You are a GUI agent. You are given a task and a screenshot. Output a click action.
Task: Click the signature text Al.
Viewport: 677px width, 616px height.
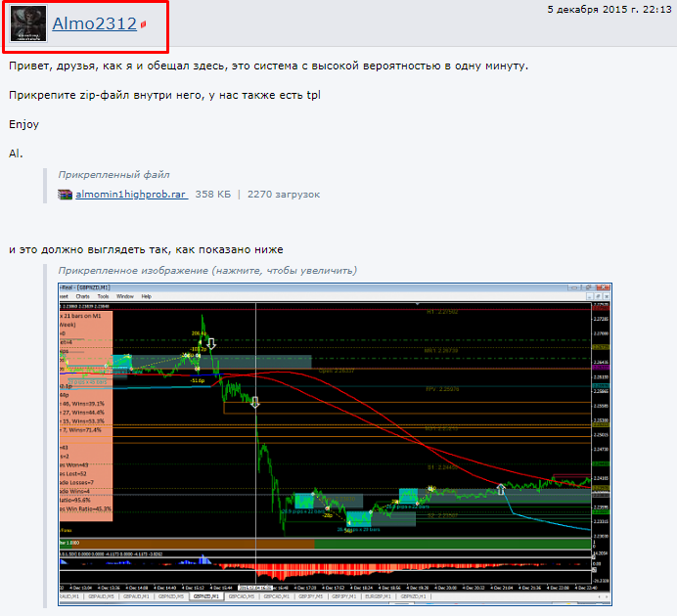pos(16,154)
